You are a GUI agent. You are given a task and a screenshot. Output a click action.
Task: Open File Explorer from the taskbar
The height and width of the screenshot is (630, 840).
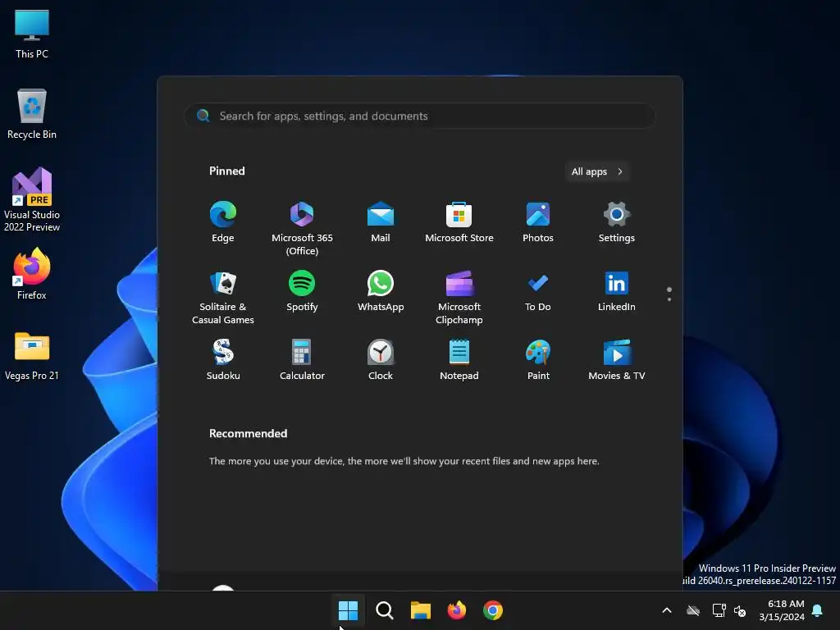[x=421, y=610]
